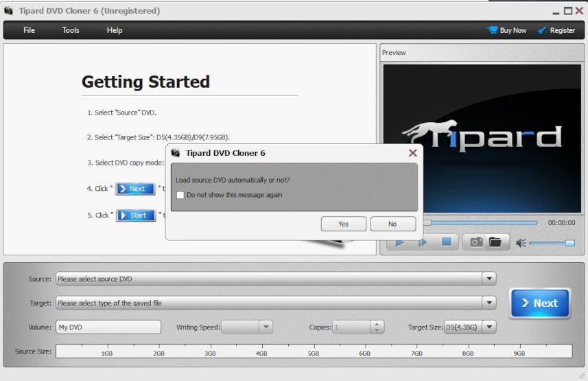This screenshot has width=588, height=381.
Task: Click the Register key icon
Action: (542, 30)
